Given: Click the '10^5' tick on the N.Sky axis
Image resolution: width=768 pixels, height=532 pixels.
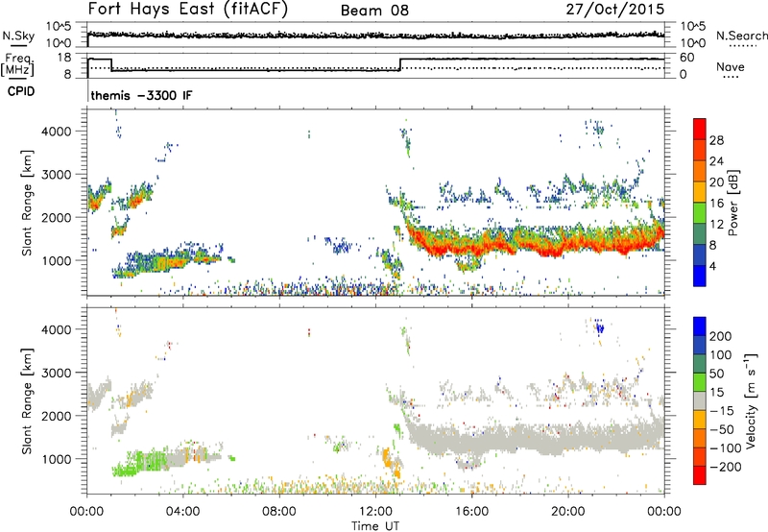Looking at the screenshot, I should [59, 27].
